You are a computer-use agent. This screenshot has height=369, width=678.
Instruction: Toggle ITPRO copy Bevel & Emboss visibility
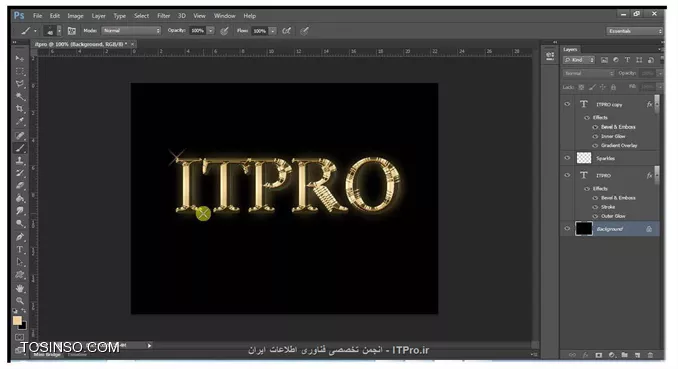pyautogui.click(x=595, y=127)
